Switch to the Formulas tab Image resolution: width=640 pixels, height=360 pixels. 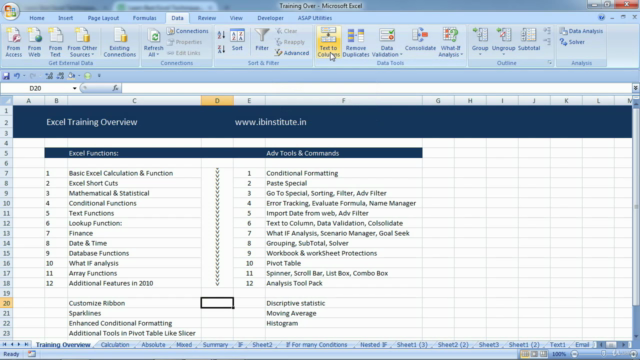[144, 18]
